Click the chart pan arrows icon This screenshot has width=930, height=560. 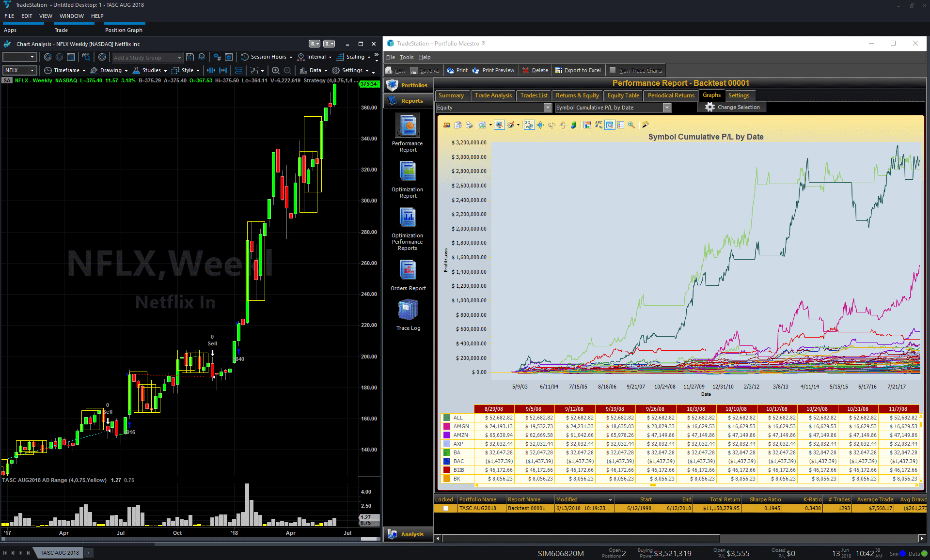(x=540, y=125)
